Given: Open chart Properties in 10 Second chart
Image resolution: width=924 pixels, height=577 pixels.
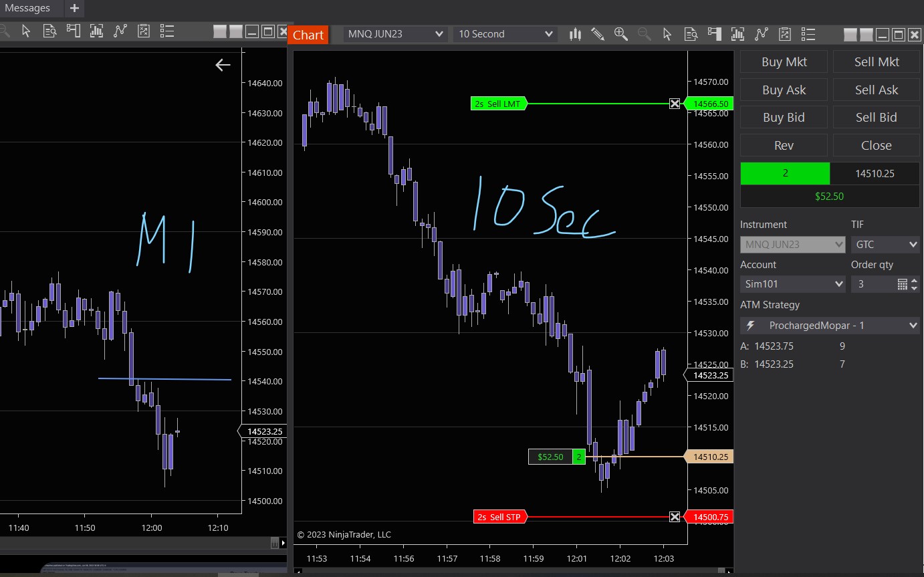Looking at the screenshot, I should click(808, 34).
